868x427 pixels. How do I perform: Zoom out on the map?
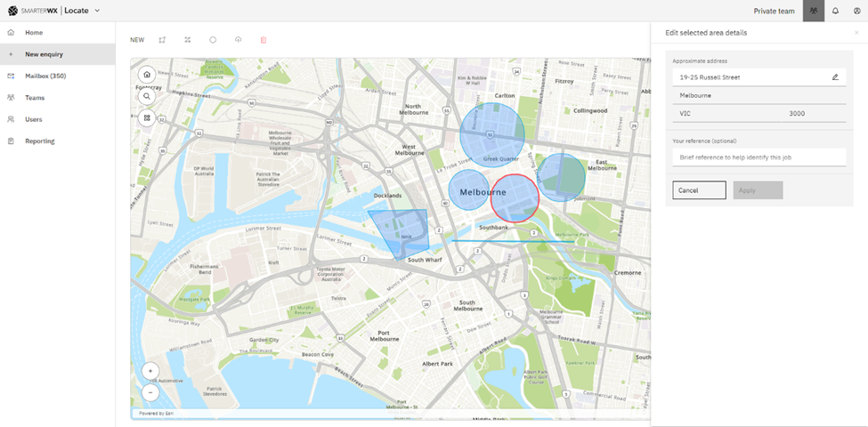tap(150, 392)
